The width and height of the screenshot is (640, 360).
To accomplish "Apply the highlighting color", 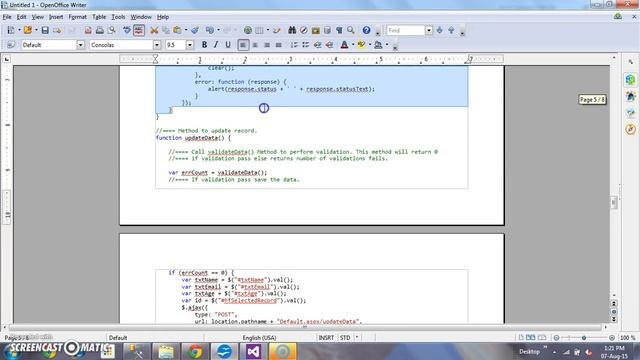I will [361, 45].
